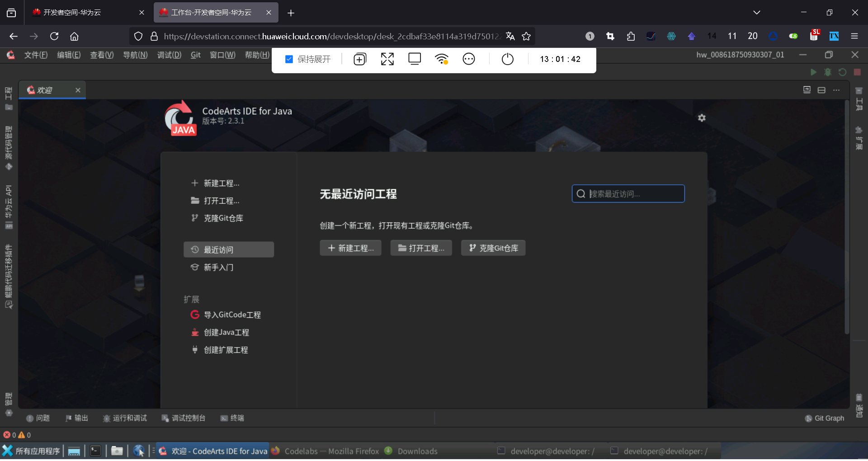Click the 克隆Git仓库 button

(493, 248)
